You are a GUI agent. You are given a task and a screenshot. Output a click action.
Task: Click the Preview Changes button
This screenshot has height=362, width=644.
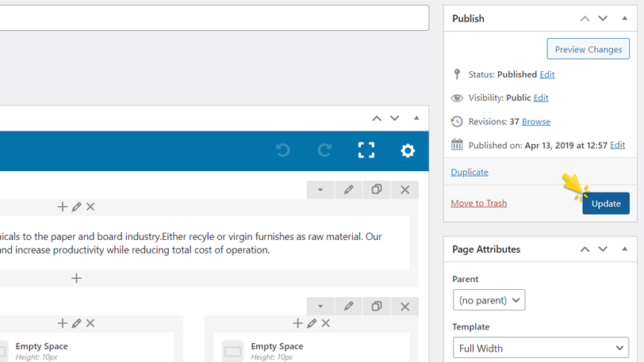click(x=588, y=49)
